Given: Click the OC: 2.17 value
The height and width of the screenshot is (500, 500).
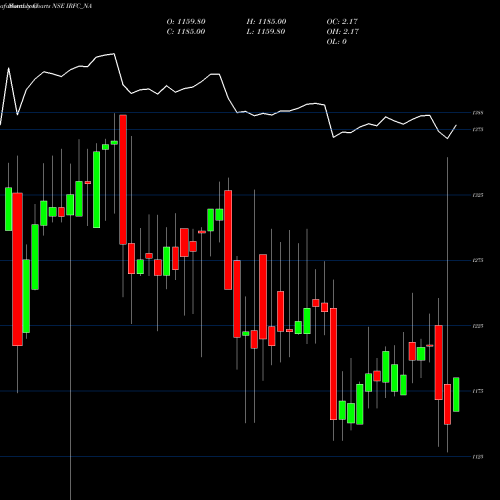Looking at the screenshot, I should tap(342, 22).
